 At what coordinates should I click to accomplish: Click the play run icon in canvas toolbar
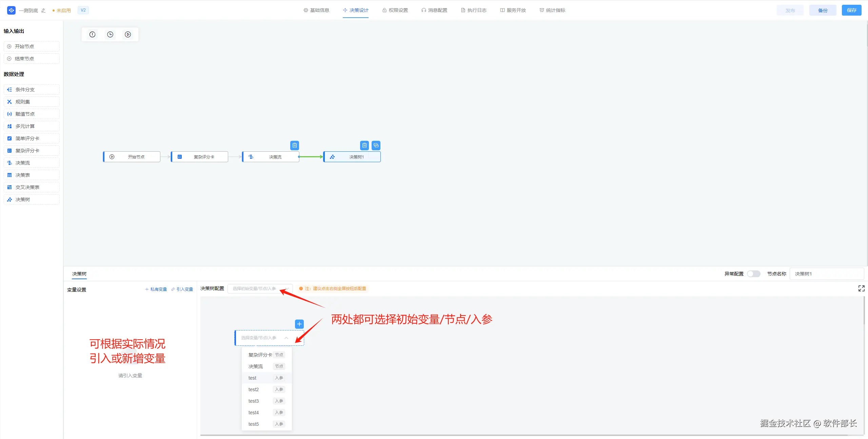click(x=128, y=34)
